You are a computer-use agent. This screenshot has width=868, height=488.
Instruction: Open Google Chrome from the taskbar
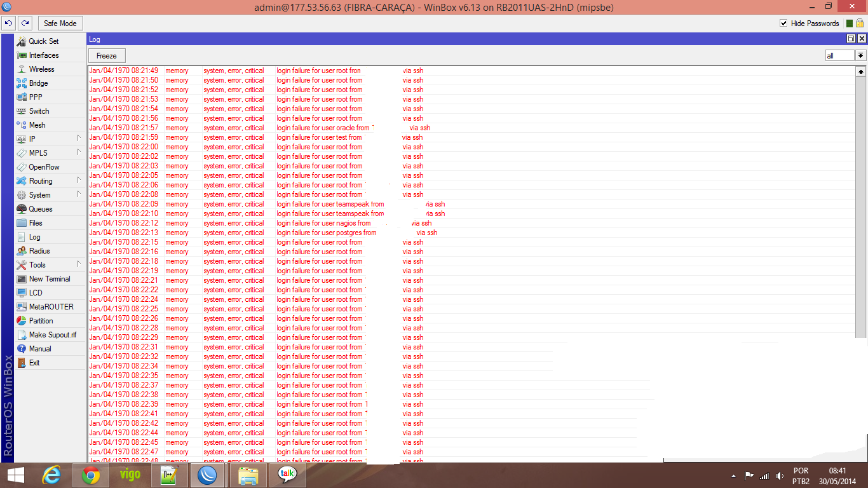click(91, 475)
